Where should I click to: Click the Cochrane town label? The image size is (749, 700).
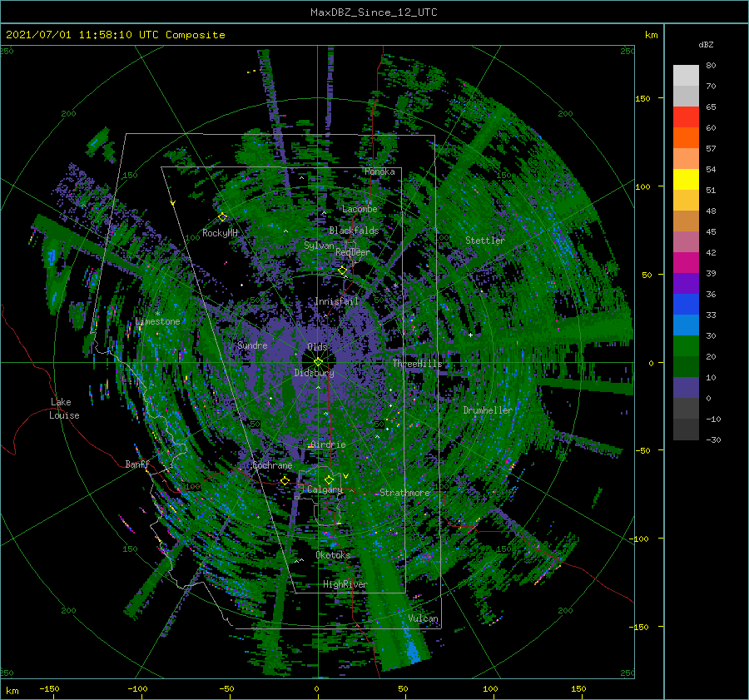(x=272, y=465)
